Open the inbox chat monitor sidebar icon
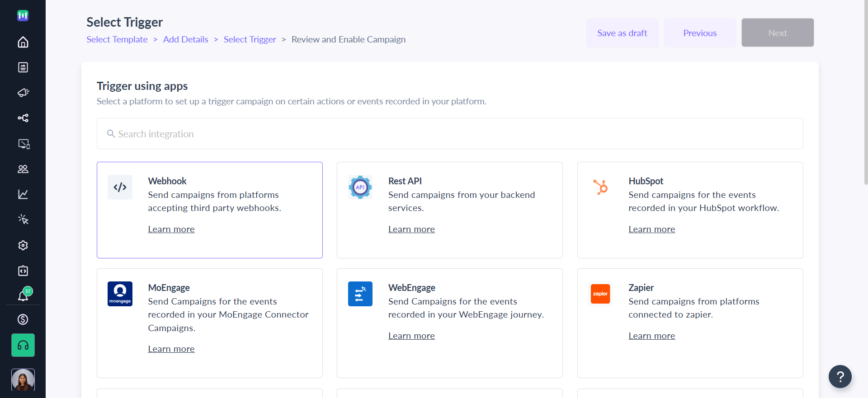This screenshot has height=398, width=868. 24,144
